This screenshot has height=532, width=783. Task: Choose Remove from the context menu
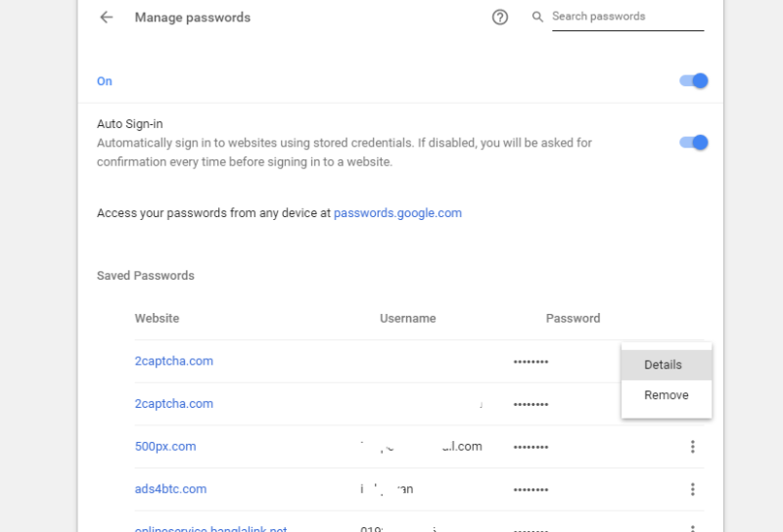pos(666,395)
